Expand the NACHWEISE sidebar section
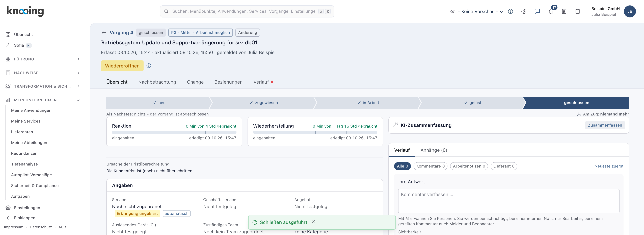644x235 pixels. 42,73
